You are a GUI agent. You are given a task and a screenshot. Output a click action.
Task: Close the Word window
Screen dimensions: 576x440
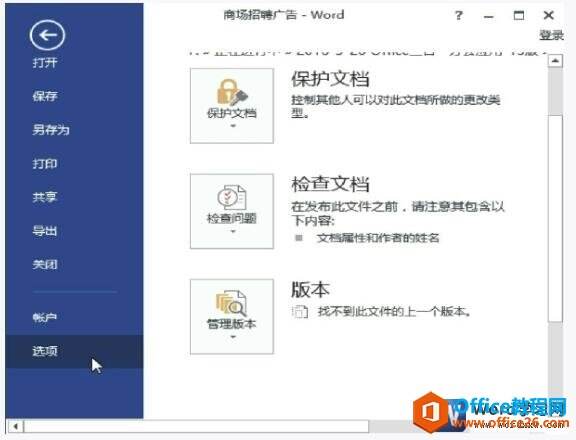(548, 15)
